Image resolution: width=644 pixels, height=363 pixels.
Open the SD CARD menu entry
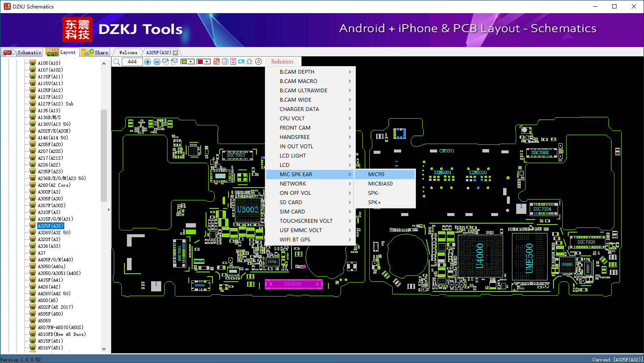tap(311, 202)
